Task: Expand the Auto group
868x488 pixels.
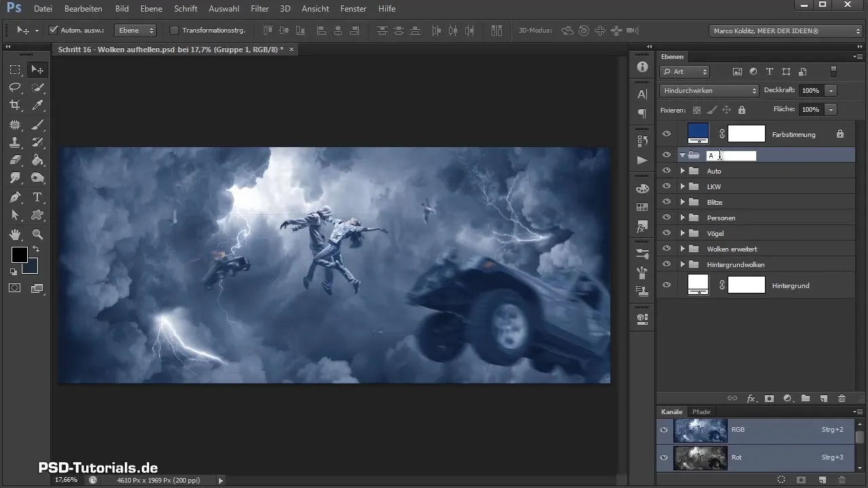Action: point(683,171)
